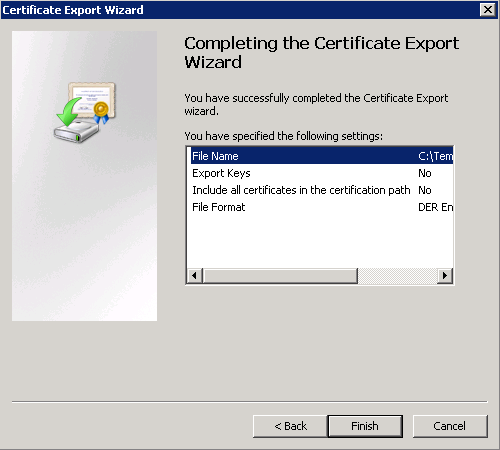Click the C:\Tem file path value
The width and height of the screenshot is (500, 450).
click(x=435, y=156)
